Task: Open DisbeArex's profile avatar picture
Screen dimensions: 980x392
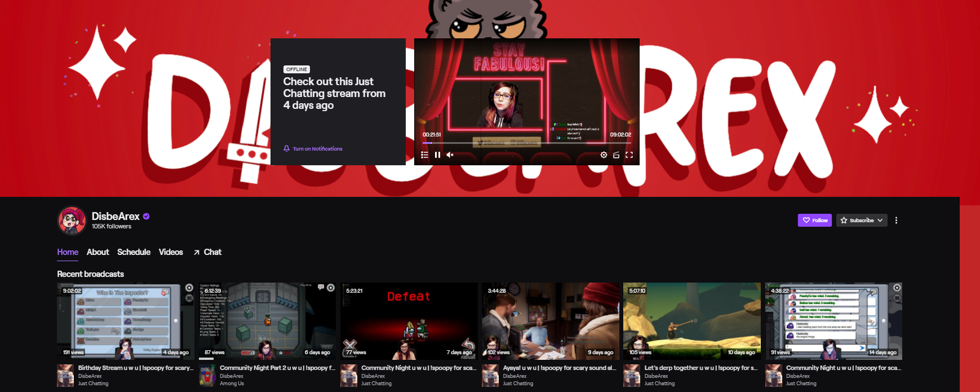Action: click(x=72, y=221)
